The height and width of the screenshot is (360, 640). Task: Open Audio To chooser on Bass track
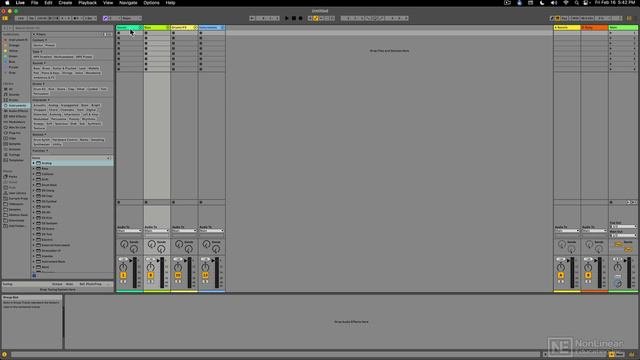tap(157, 231)
